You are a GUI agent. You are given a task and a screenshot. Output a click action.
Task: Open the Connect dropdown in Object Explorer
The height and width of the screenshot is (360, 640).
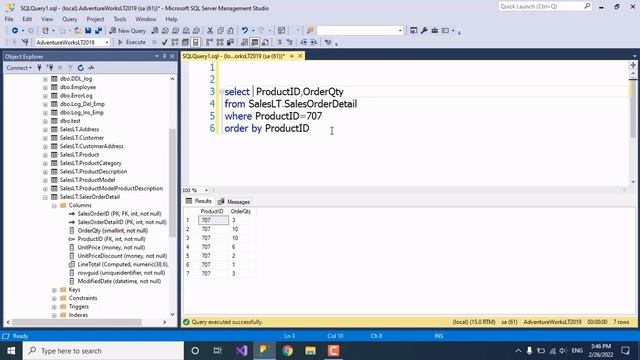pos(19,68)
